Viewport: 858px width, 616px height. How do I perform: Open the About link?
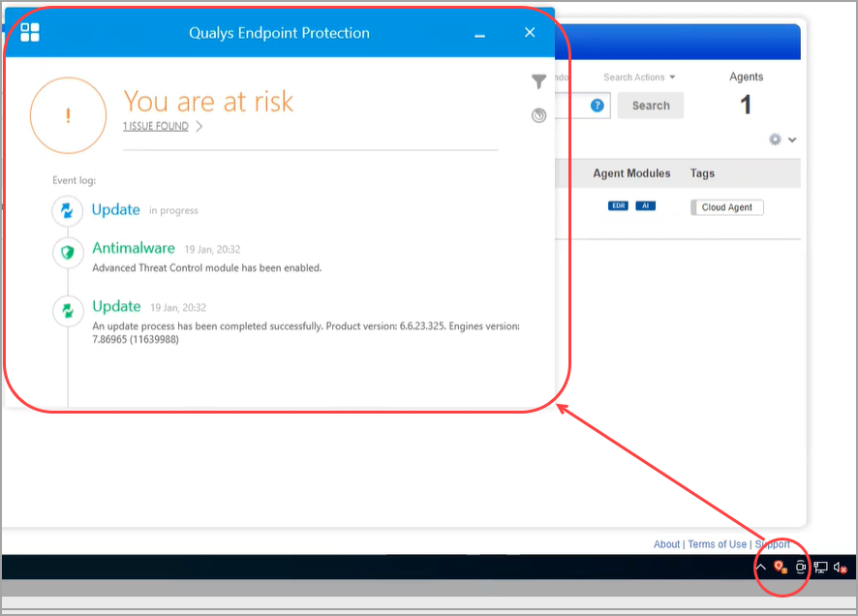point(666,544)
